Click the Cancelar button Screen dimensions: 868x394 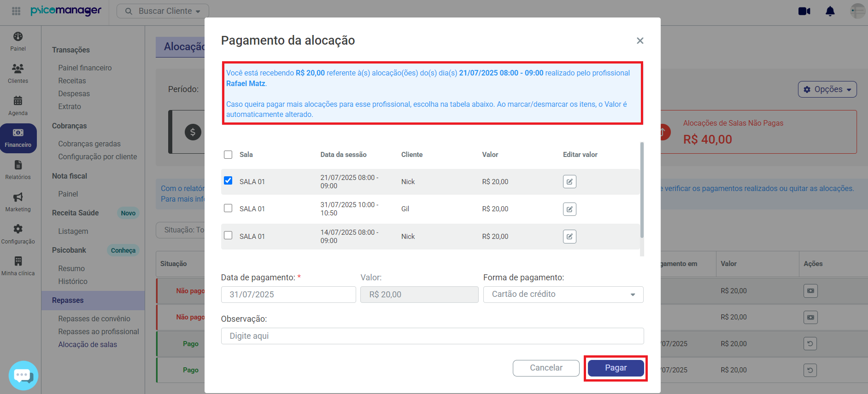point(546,368)
